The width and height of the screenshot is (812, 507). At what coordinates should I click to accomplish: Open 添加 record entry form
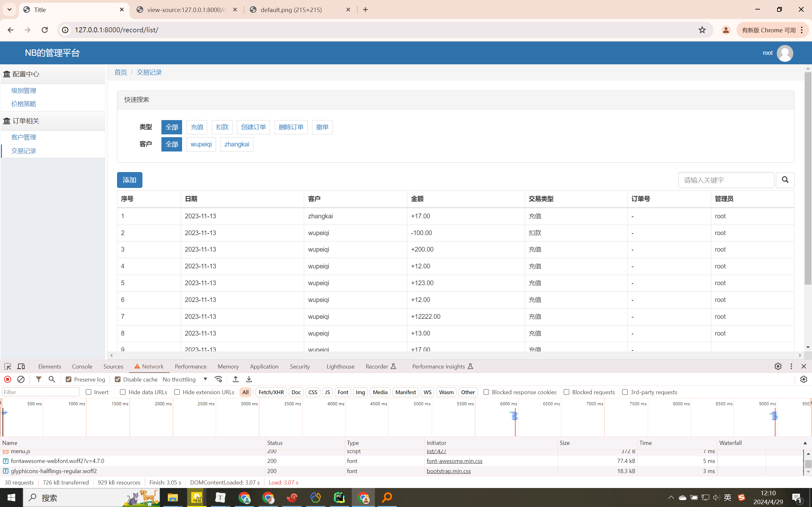[129, 179]
